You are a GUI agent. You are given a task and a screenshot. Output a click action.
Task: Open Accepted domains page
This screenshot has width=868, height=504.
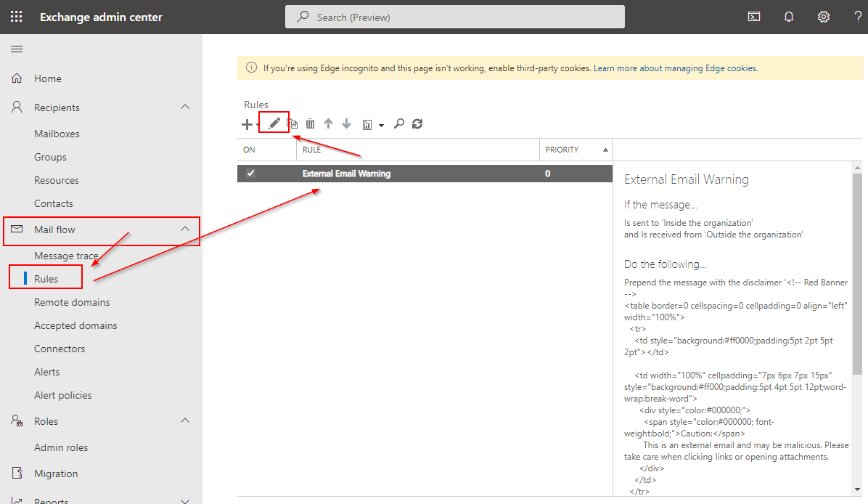75,325
